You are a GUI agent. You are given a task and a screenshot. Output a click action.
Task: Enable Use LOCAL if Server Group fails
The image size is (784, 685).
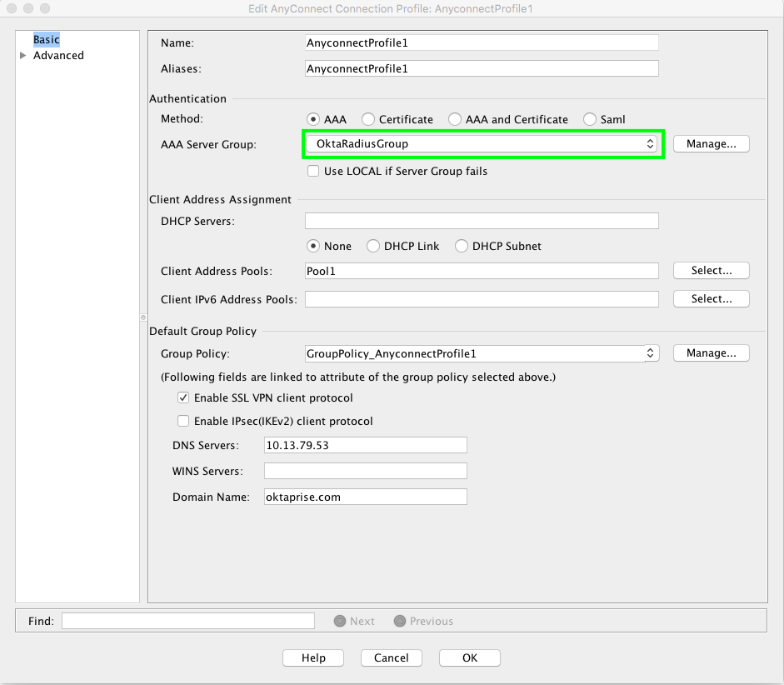point(313,171)
